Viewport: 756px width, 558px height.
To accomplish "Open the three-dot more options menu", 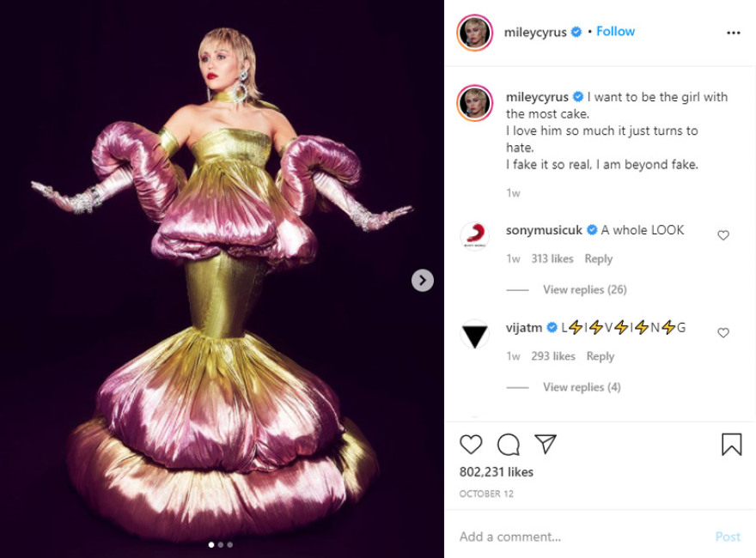I will click(733, 33).
